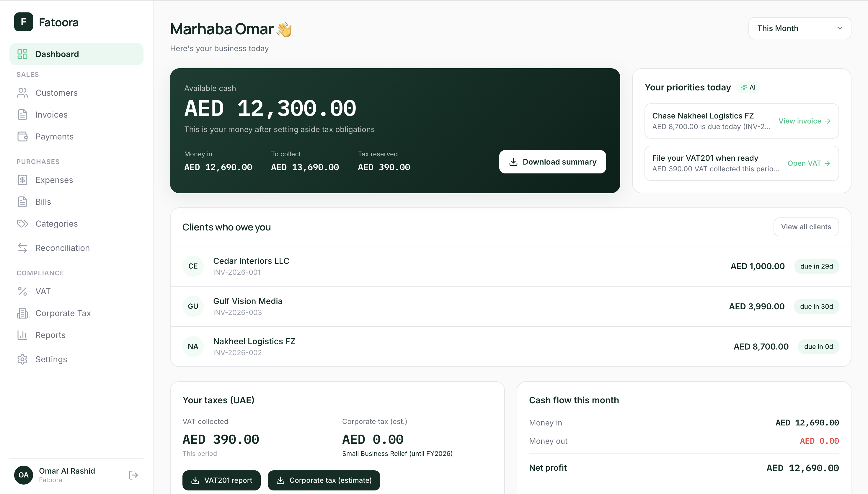Click the Reports bar chart icon

pyautogui.click(x=22, y=335)
